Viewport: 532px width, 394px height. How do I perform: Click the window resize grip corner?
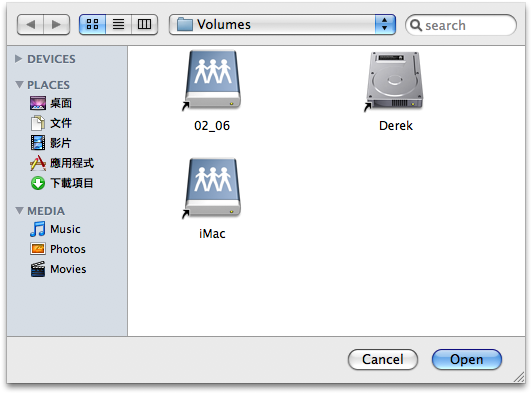[519, 377]
